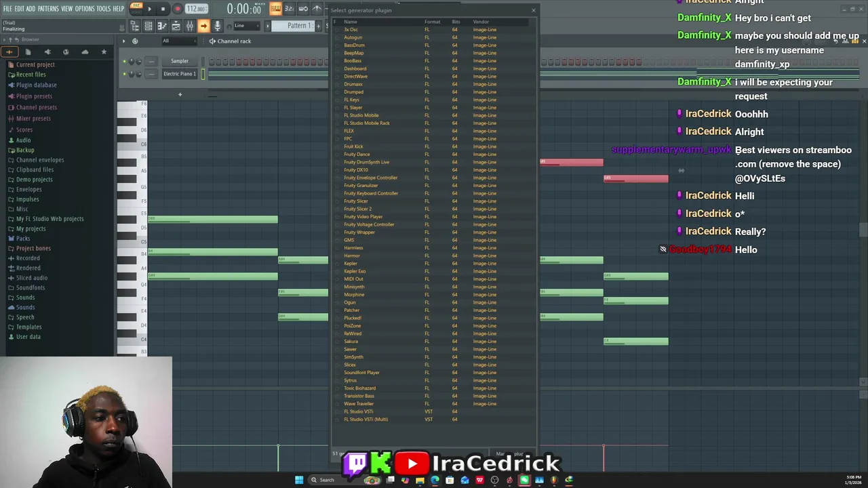Viewport: 868px width, 488px height.
Task: Select the browser globe tab icon
Action: coord(66,52)
